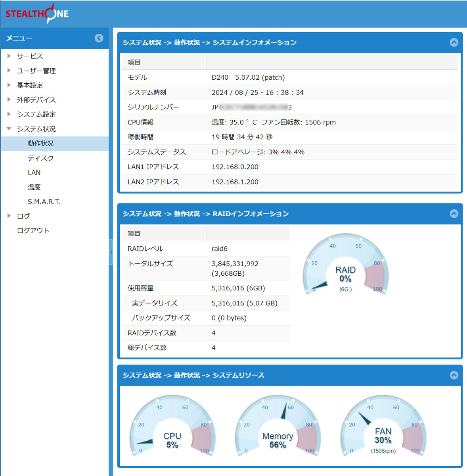This screenshot has height=476, width=467.
Task: Select the システム時刻 value 2024 / 08 / 25
Action: click(x=258, y=92)
